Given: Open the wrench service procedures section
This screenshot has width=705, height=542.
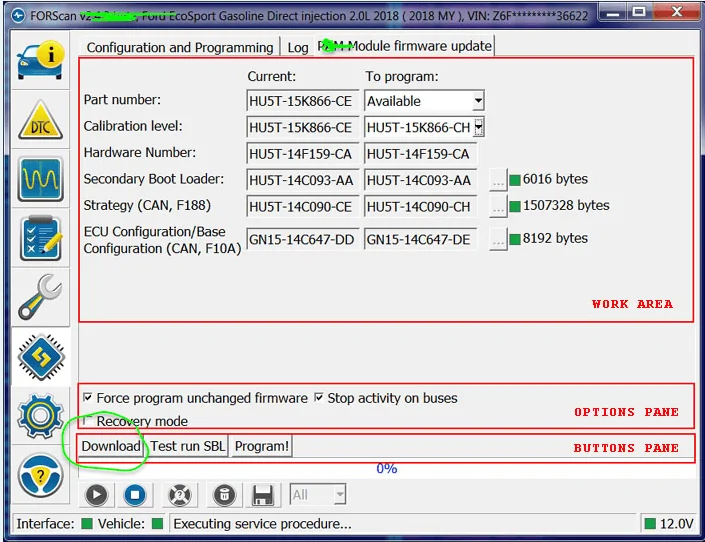Looking at the screenshot, I should [x=40, y=297].
